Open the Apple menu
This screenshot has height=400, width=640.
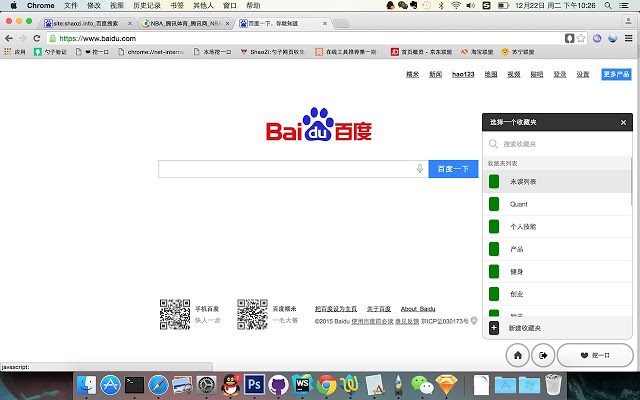pyautogui.click(x=13, y=5)
